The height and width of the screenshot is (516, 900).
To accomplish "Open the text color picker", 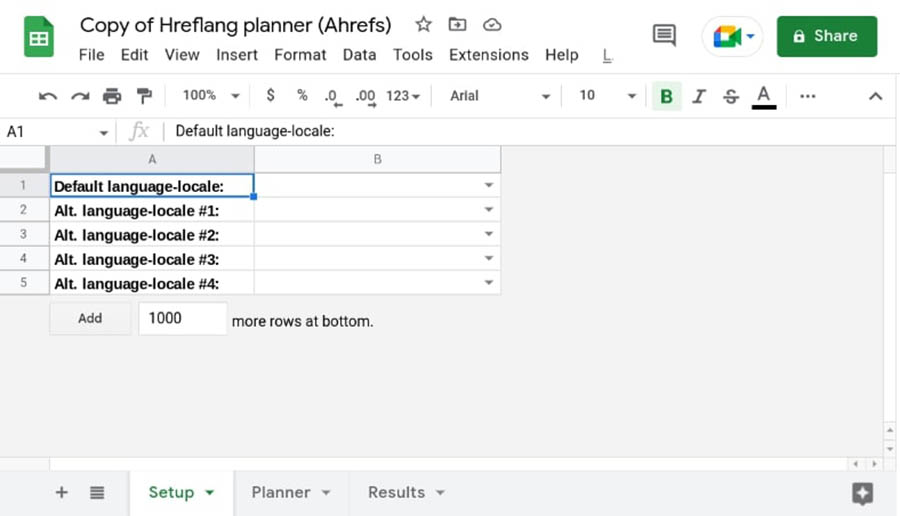I will (x=764, y=96).
